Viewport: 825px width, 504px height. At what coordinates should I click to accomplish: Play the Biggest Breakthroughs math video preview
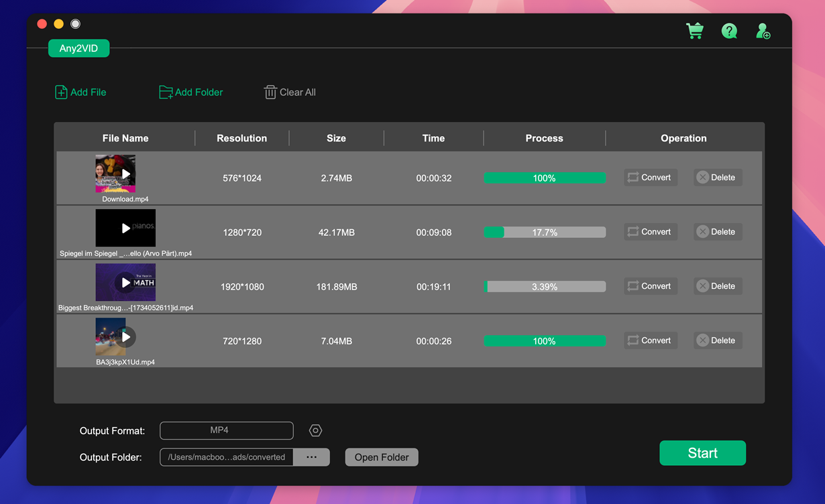[125, 282]
